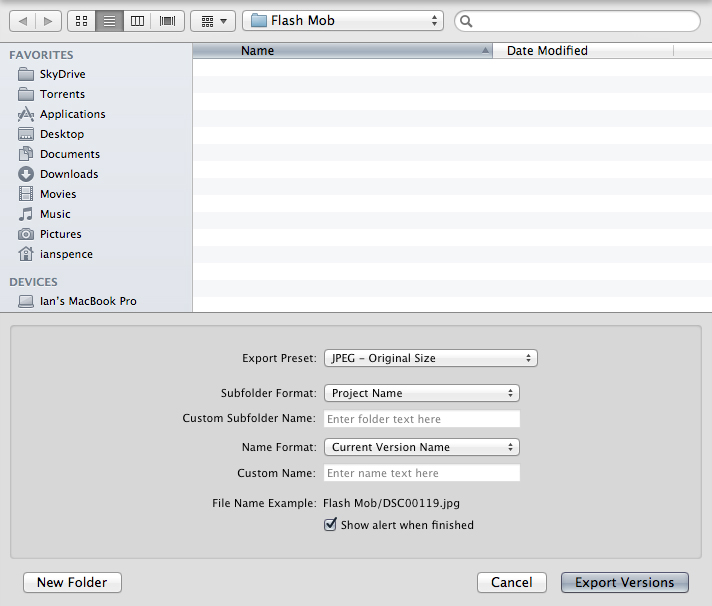This screenshot has width=712, height=606.
Task: Open the Name Format dropdown
Action: pyautogui.click(x=421, y=447)
